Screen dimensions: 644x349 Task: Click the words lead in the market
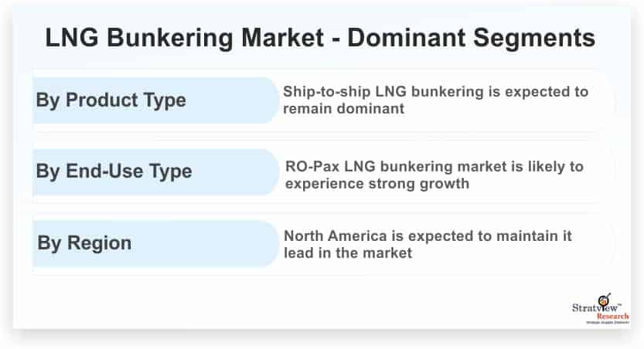coord(347,253)
